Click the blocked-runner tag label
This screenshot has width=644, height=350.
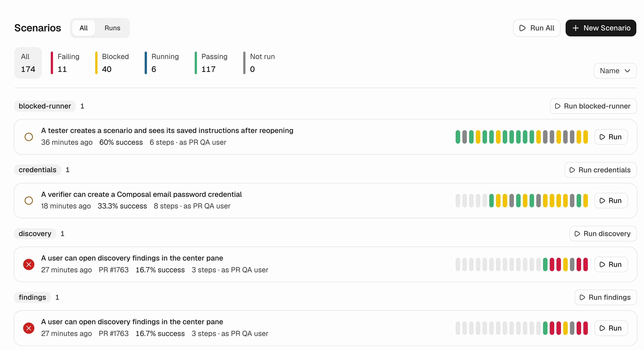point(45,106)
